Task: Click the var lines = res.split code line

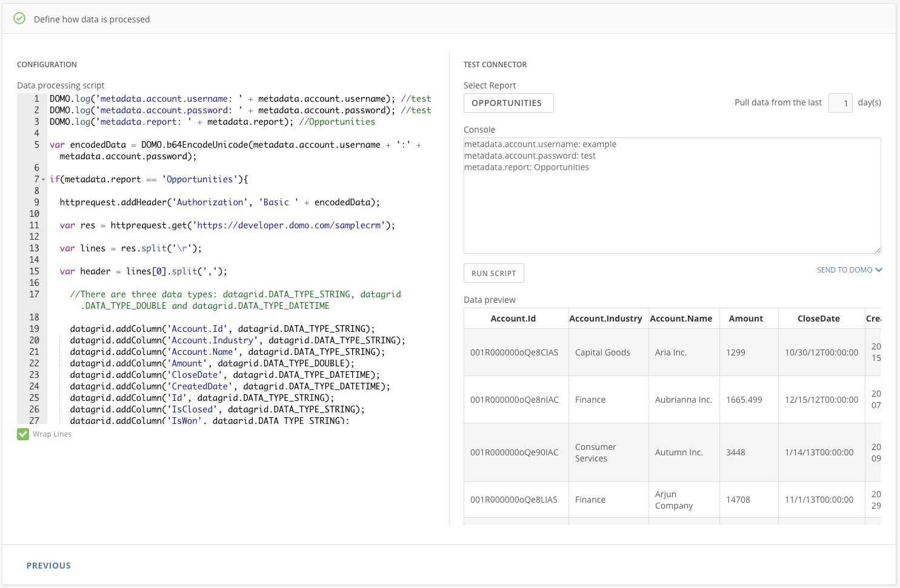Action: pyautogui.click(x=130, y=248)
